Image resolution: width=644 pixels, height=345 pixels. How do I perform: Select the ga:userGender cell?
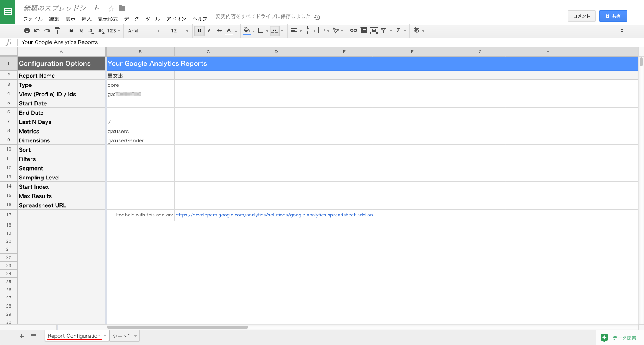140,140
